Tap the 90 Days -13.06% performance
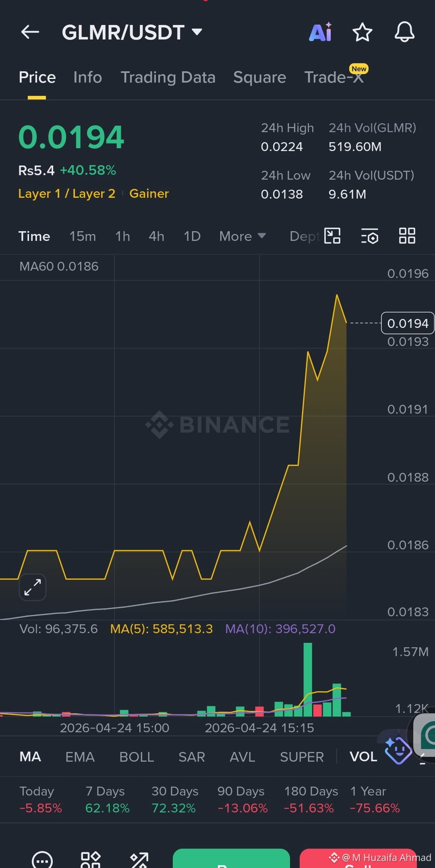The image size is (435, 868). [242, 800]
